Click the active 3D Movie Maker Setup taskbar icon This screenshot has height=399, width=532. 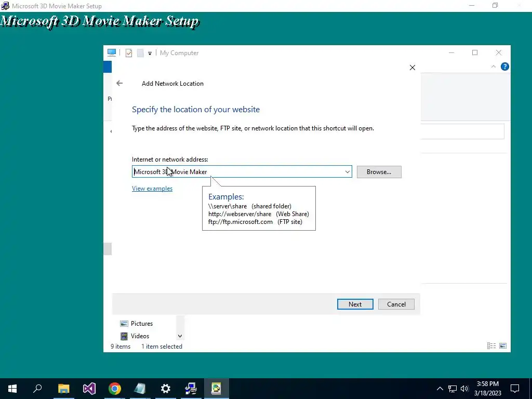pyautogui.click(x=217, y=389)
